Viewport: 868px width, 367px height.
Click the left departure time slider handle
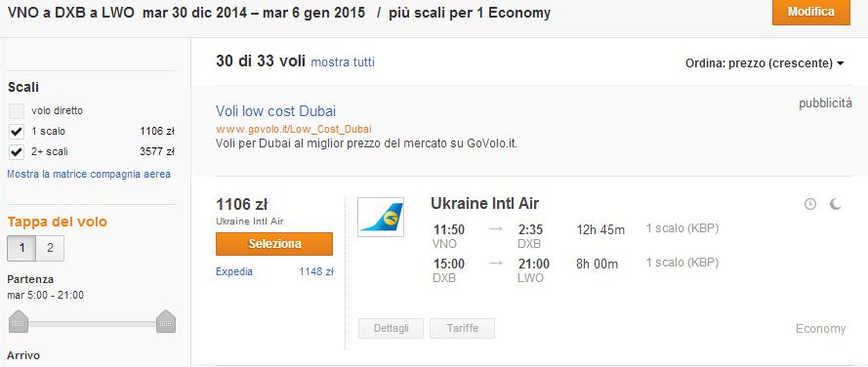point(19,321)
